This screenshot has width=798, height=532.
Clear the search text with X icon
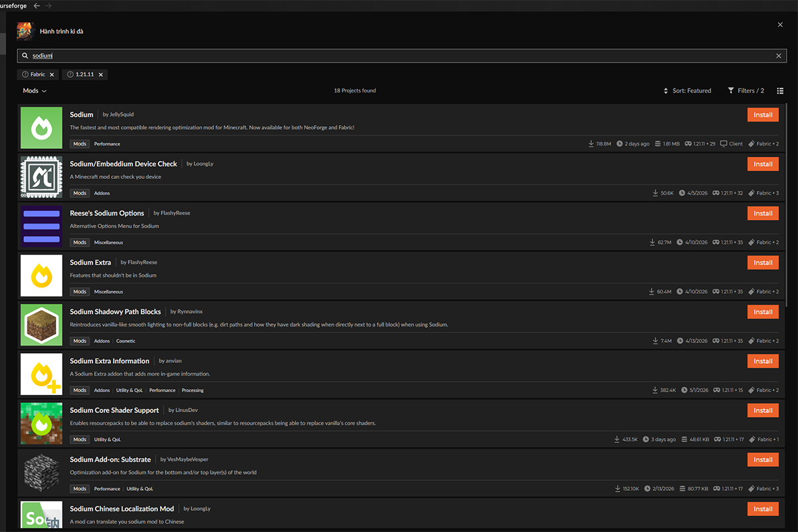pos(779,56)
